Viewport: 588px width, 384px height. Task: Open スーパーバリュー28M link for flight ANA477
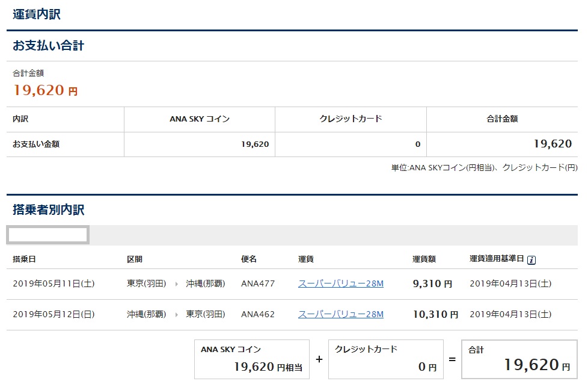[x=340, y=283]
